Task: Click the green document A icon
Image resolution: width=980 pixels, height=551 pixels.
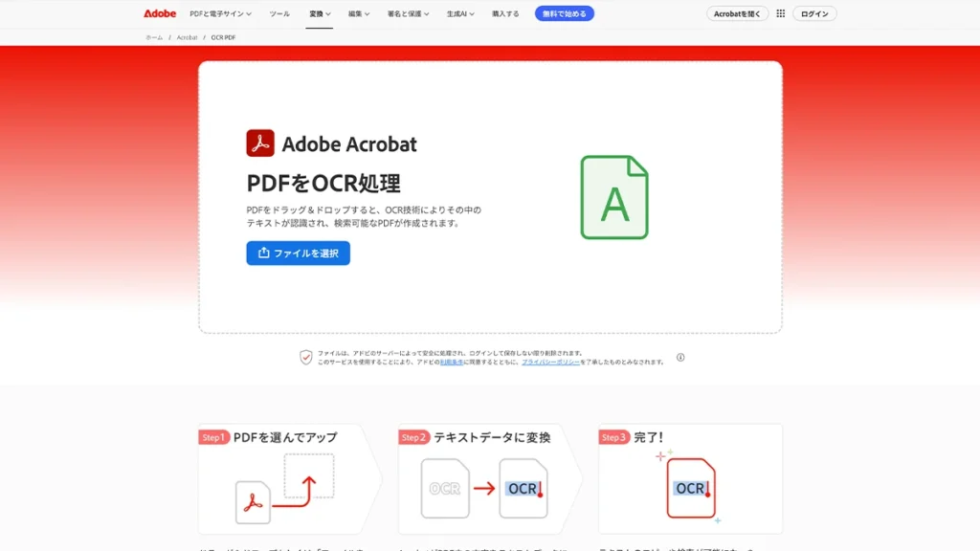Action: click(x=614, y=197)
